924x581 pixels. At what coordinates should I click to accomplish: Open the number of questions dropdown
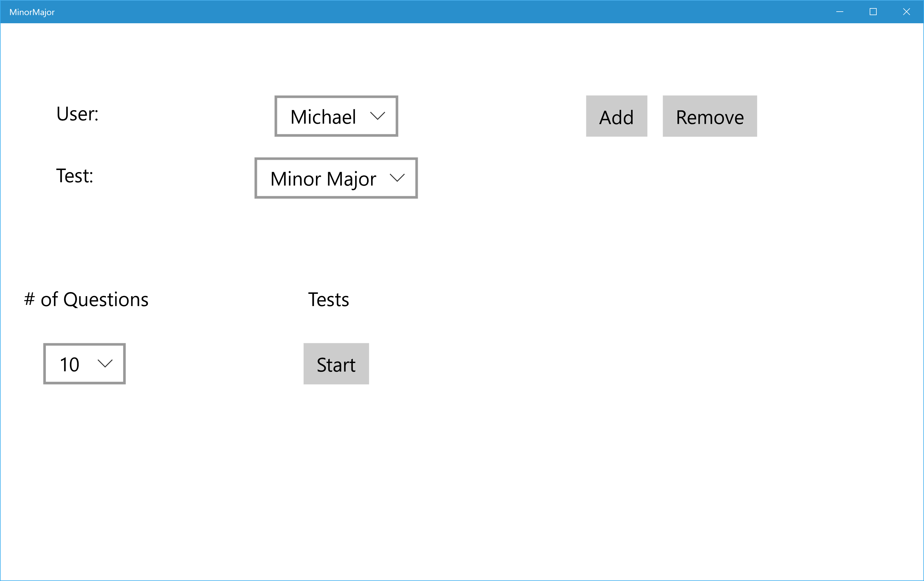(x=85, y=364)
